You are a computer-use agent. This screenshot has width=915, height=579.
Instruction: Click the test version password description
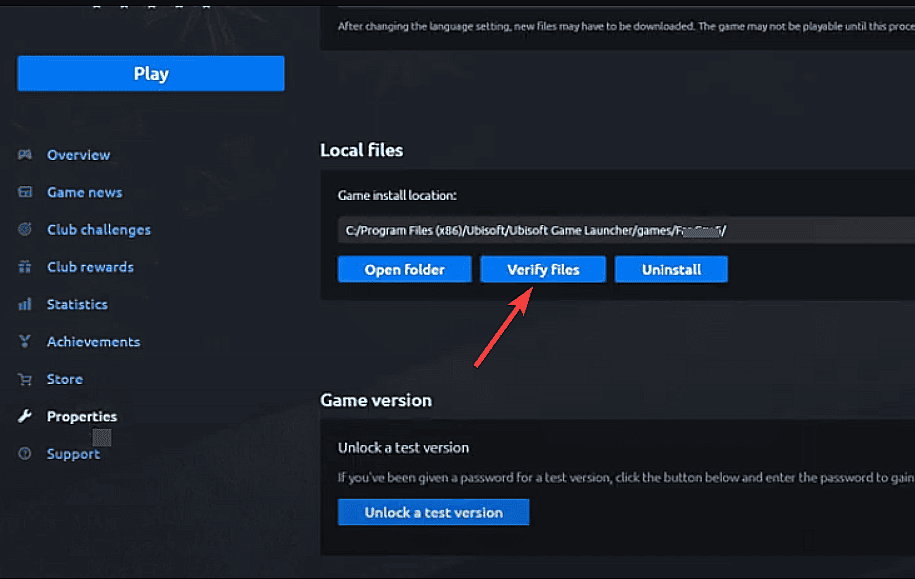(626, 477)
